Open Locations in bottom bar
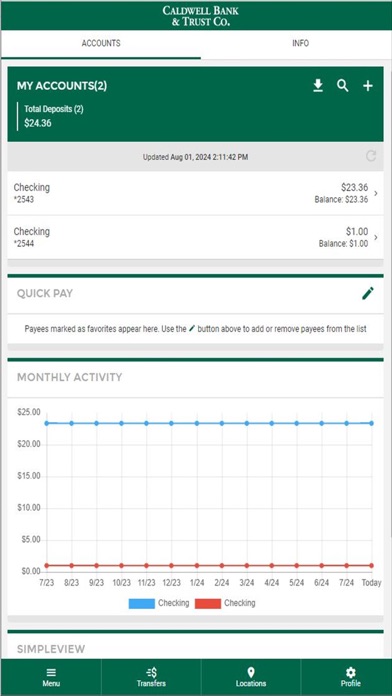This screenshot has width=392, height=696. 251,677
